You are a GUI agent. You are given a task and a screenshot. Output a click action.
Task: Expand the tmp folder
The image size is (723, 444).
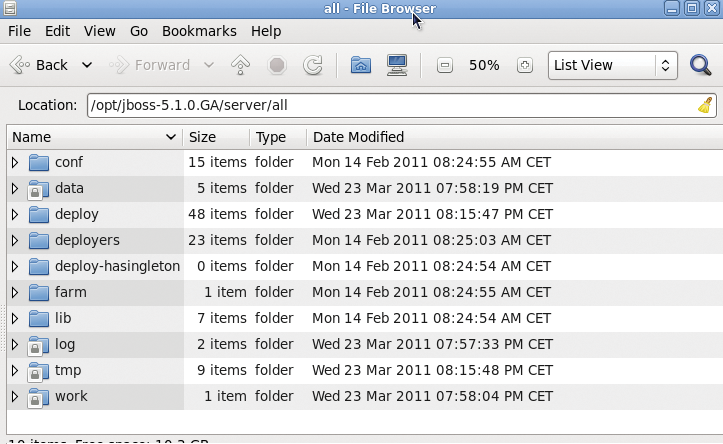[x=15, y=370]
